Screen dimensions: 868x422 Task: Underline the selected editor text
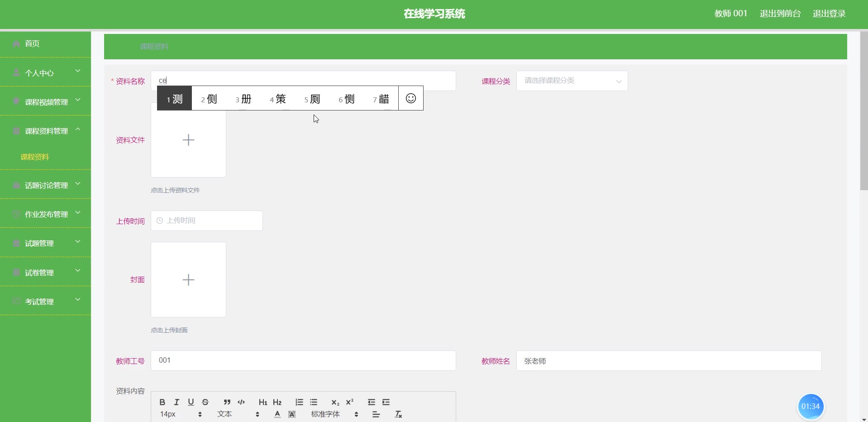[191, 402]
